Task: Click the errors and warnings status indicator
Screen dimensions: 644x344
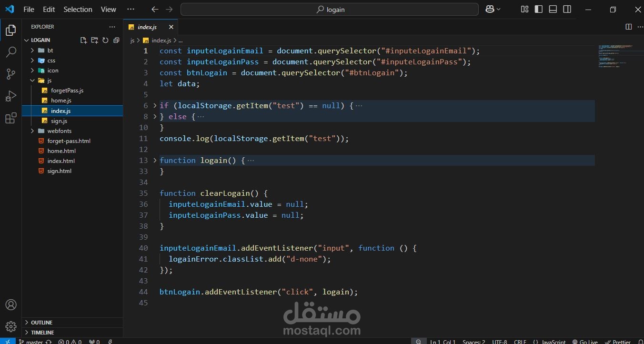Action: coord(70,342)
